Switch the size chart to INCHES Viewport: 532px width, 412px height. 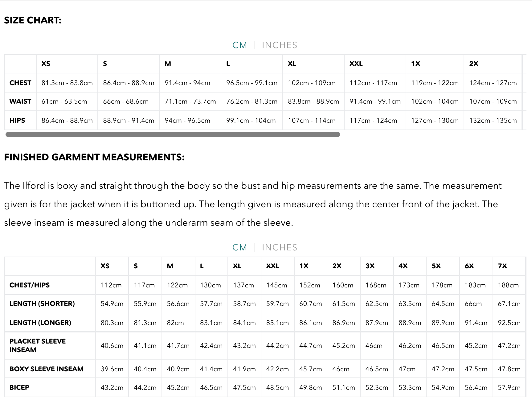click(x=279, y=45)
